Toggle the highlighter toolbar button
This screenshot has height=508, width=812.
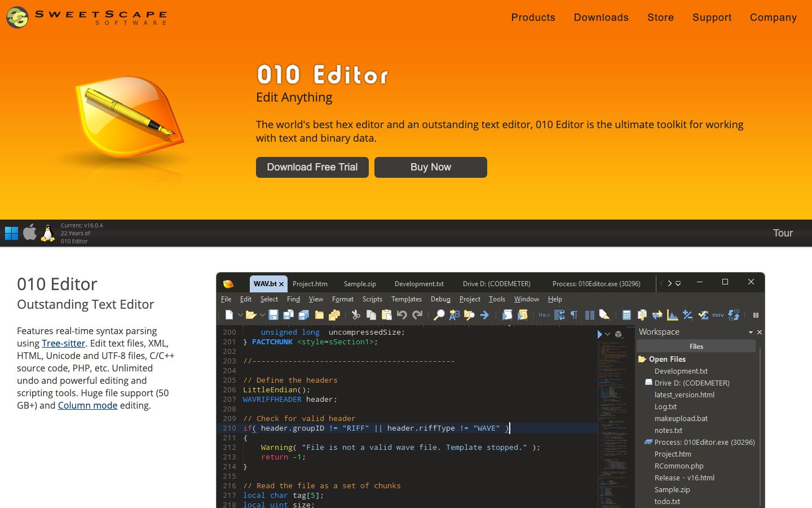click(604, 315)
